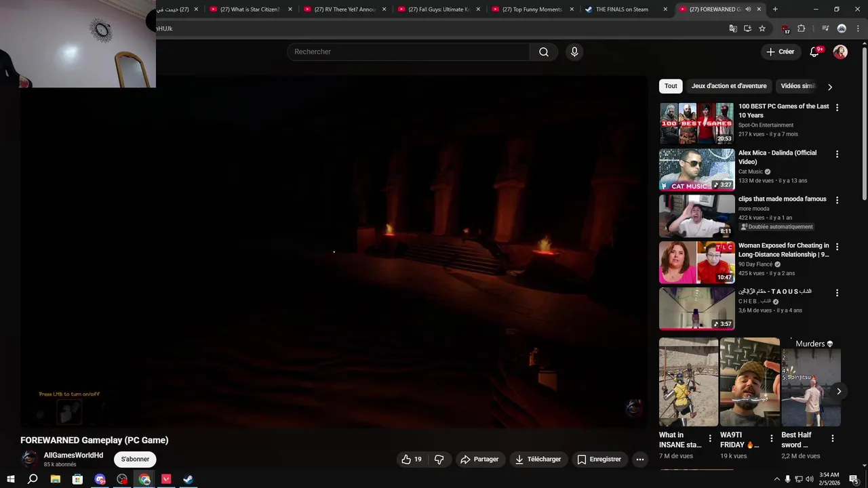Screen dimensions: 868x488
Task: Open AllGamesWorldHd channel avatar
Action: pos(29,459)
